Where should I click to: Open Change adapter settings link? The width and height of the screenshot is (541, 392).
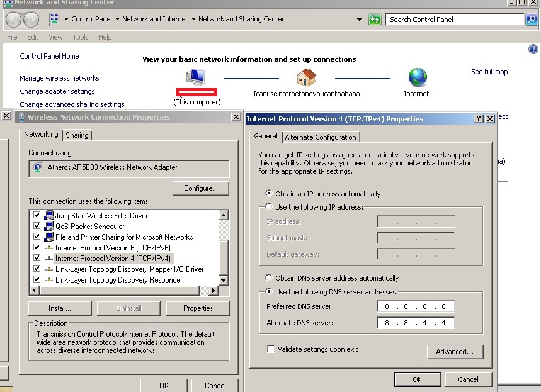(57, 91)
